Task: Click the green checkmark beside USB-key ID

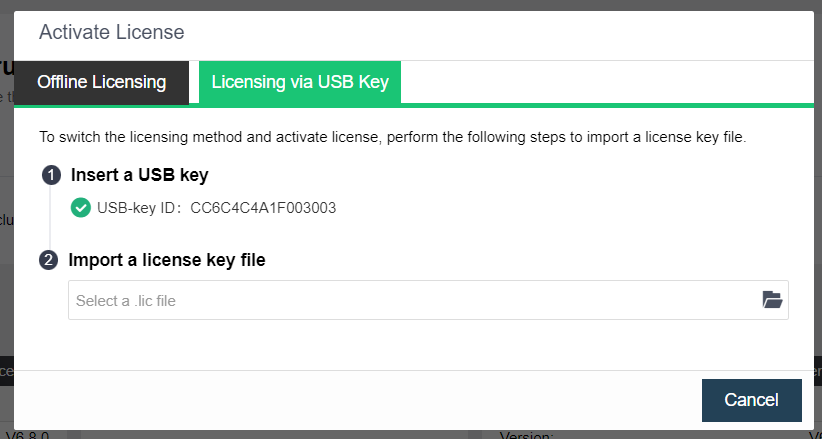Action: click(81, 208)
